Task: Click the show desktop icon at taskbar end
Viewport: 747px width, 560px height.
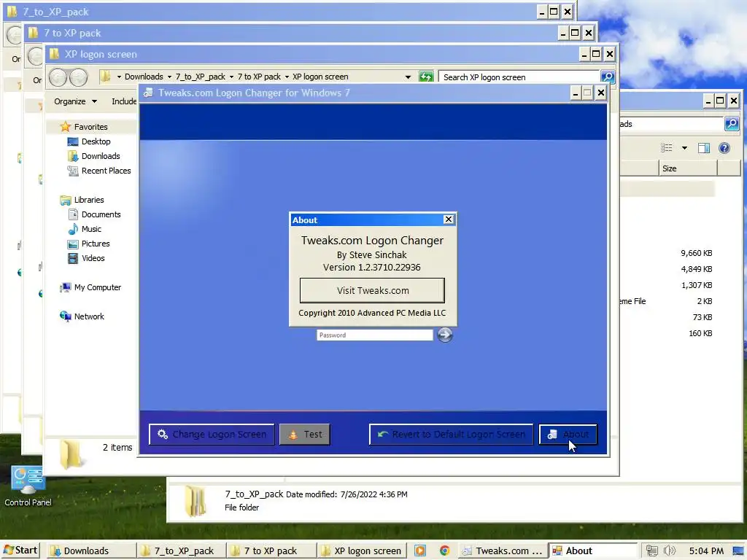Action: [738, 551]
